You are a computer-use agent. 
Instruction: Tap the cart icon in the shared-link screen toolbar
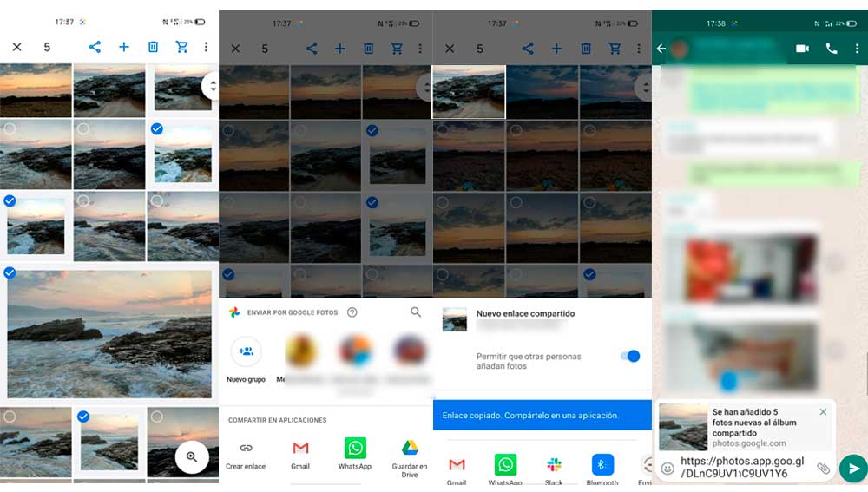click(615, 49)
